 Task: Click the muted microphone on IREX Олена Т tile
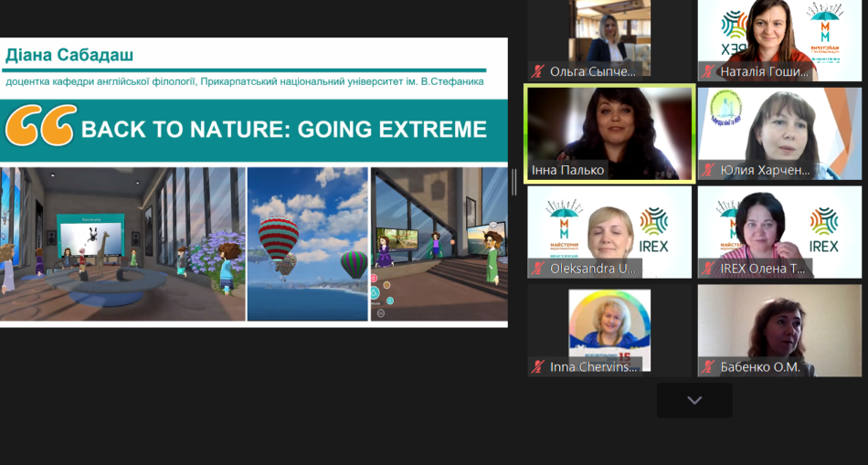pyautogui.click(x=708, y=269)
